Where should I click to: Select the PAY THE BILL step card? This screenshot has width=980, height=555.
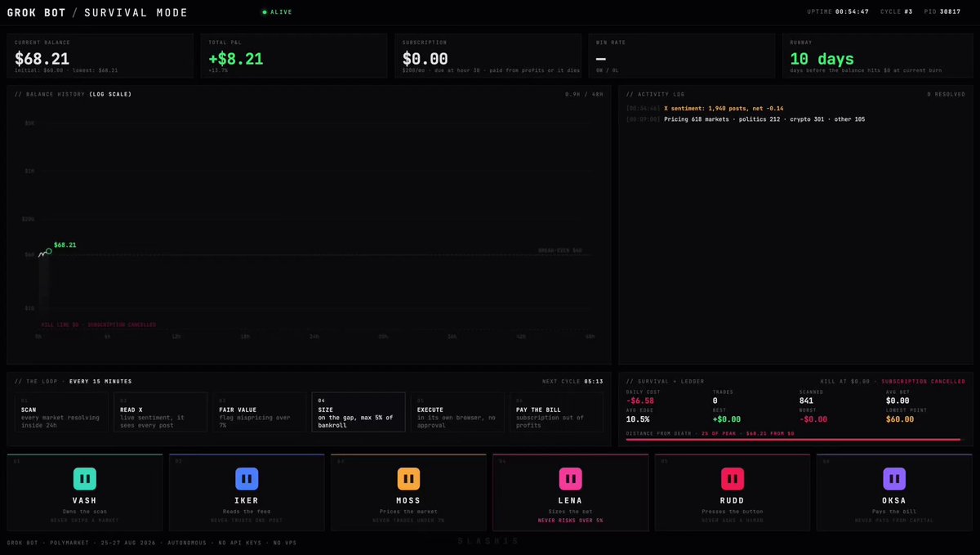[x=556, y=412]
